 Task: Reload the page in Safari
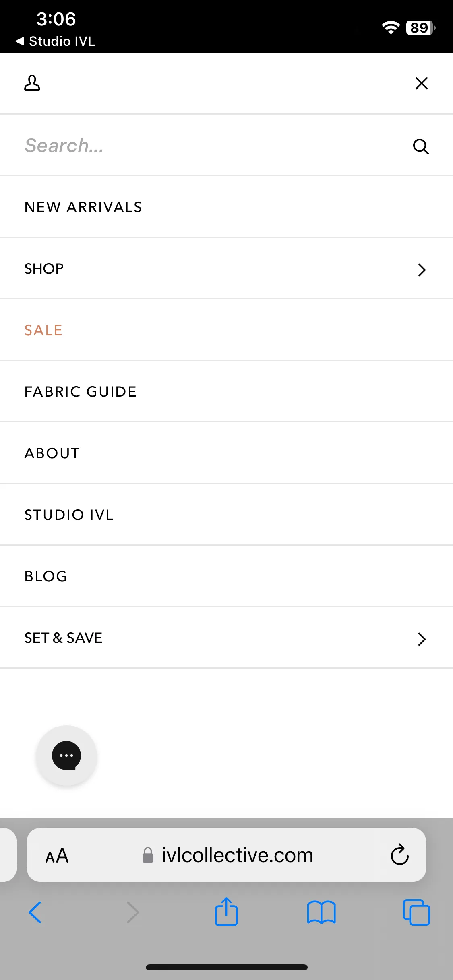[x=399, y=854]
